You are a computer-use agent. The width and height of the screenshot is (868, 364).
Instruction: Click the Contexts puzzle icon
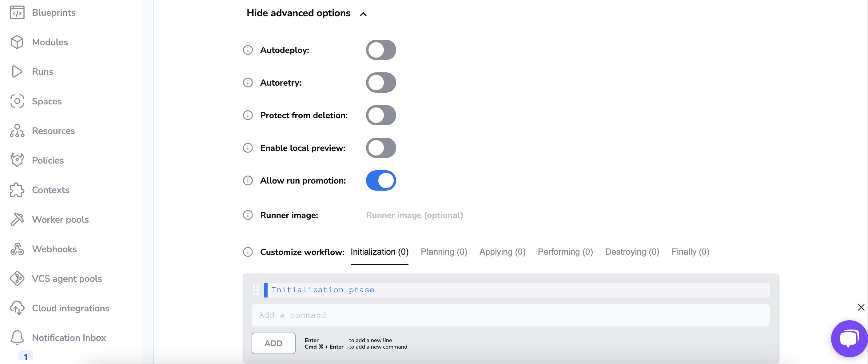tap(17, 190)
